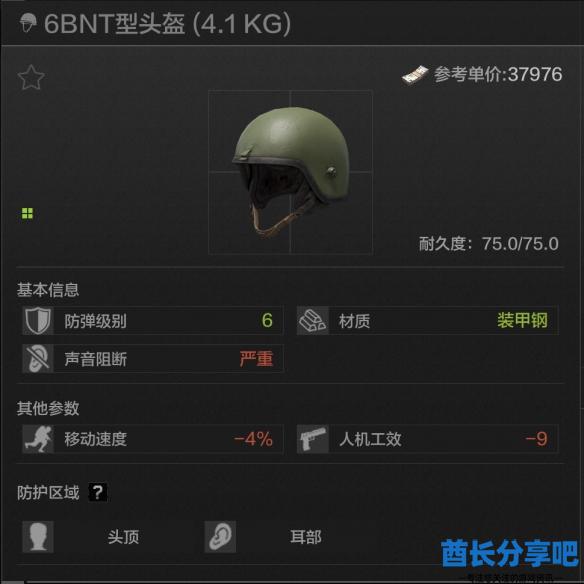
Task: Open the 防护区域 question mark help
Action: 98,492
